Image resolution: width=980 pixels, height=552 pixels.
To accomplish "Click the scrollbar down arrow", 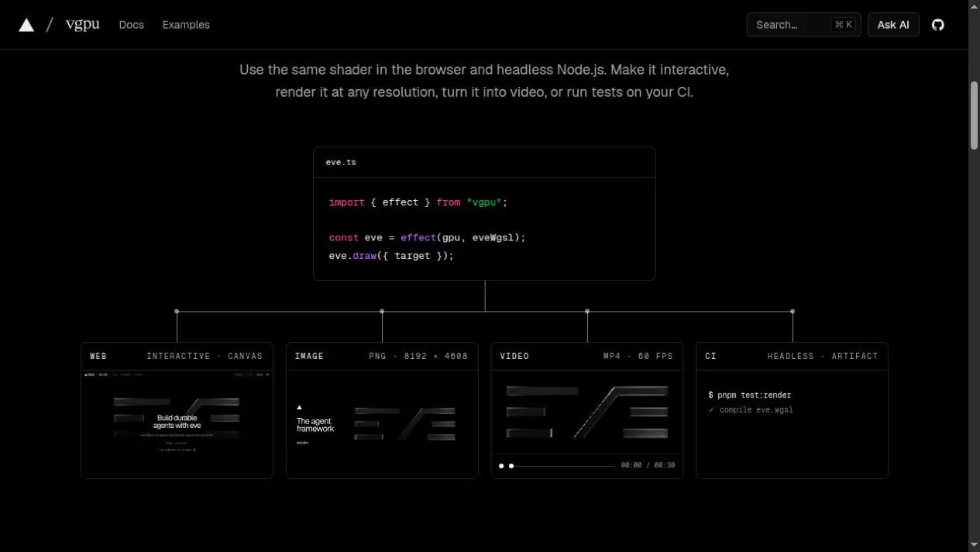I will click(975, 545).
